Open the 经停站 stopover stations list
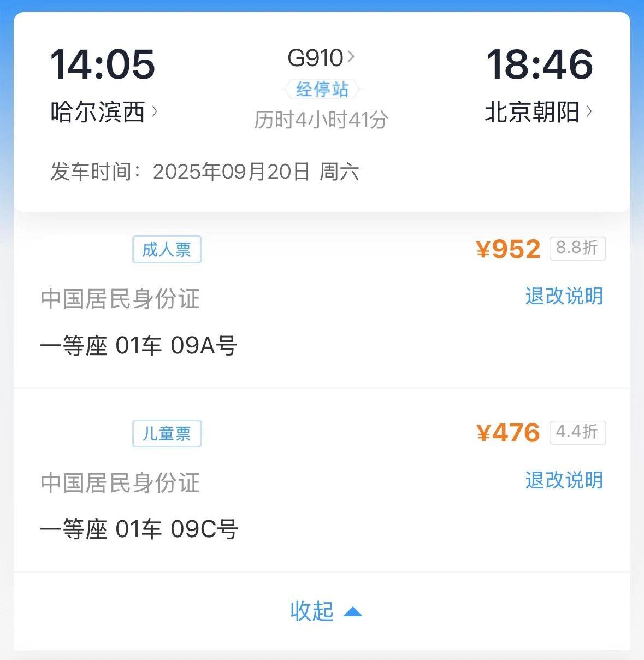 coord(322,89)
